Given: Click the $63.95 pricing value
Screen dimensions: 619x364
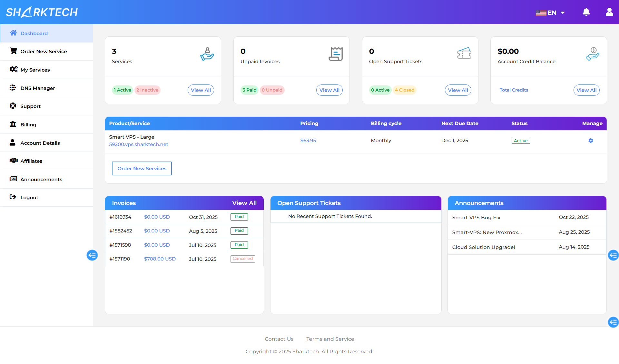Looking at the screenshot, I should (x=308, y=141).
